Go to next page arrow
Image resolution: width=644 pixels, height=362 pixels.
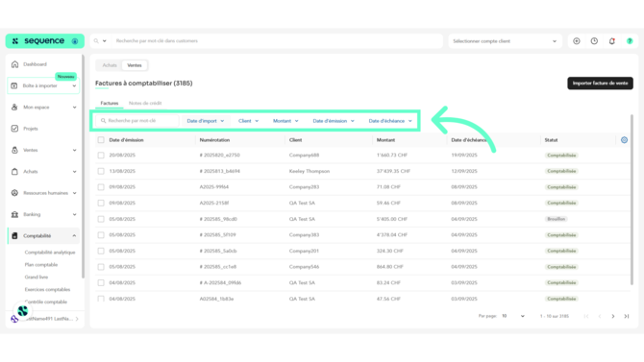point(613,316)
